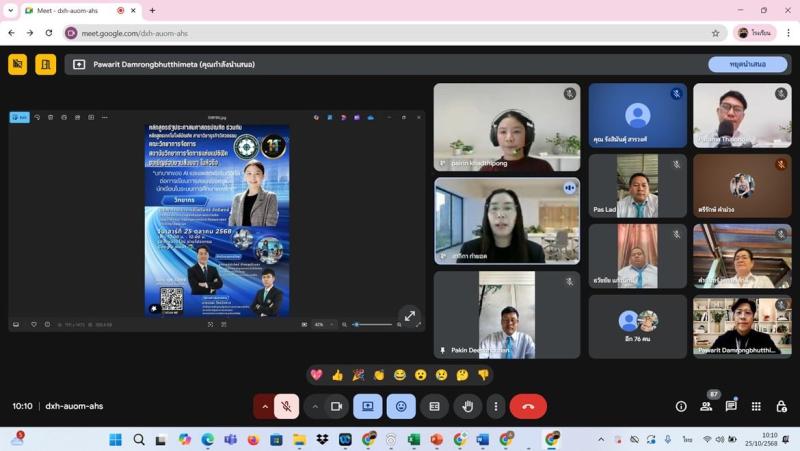This screenshot has height=451, width=800.
Task: Open the three-dot more options menu
Action: tap(495, 406)
